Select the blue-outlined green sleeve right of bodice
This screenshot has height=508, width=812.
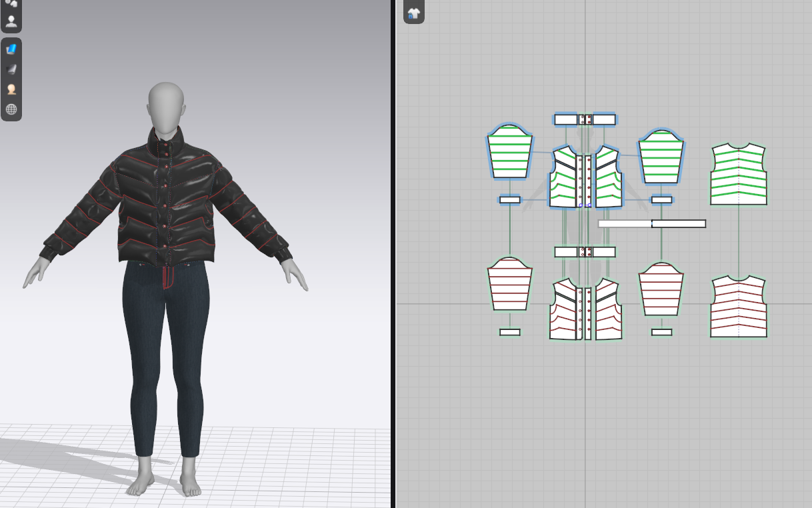[x=661, y=158]
